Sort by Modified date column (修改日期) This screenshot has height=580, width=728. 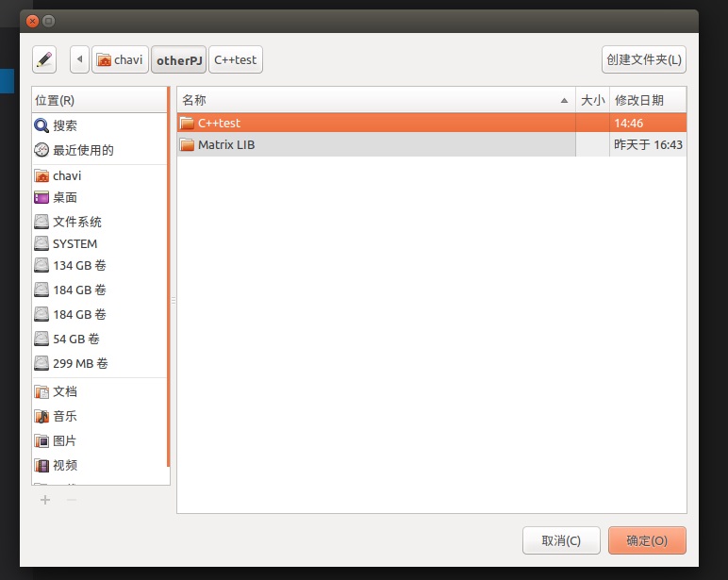click(x=647, y=100)
